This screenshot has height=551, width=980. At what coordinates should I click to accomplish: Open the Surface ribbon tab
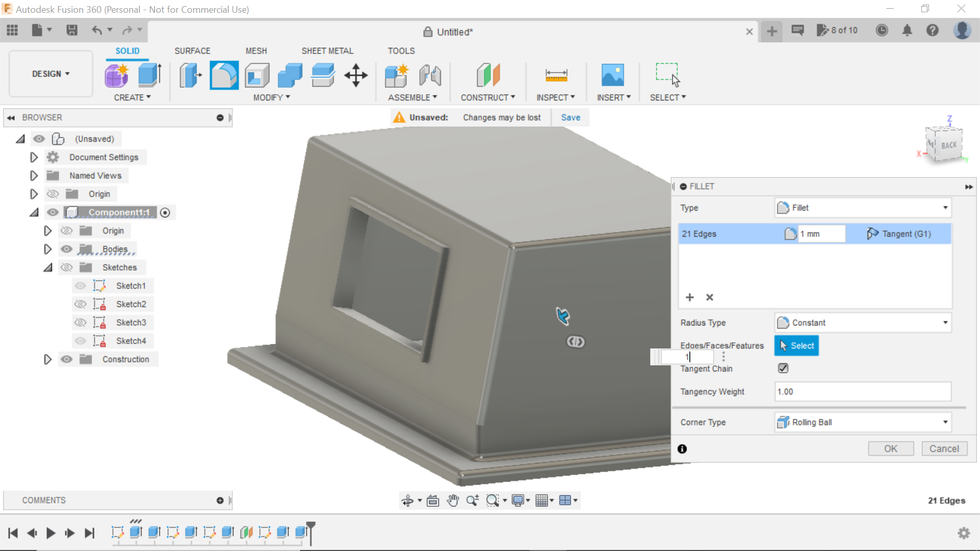[192, 51]
